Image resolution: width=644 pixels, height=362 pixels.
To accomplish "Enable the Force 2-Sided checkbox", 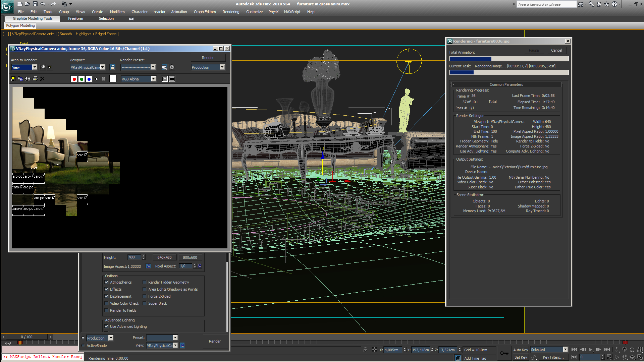I will tap(145, 296).
